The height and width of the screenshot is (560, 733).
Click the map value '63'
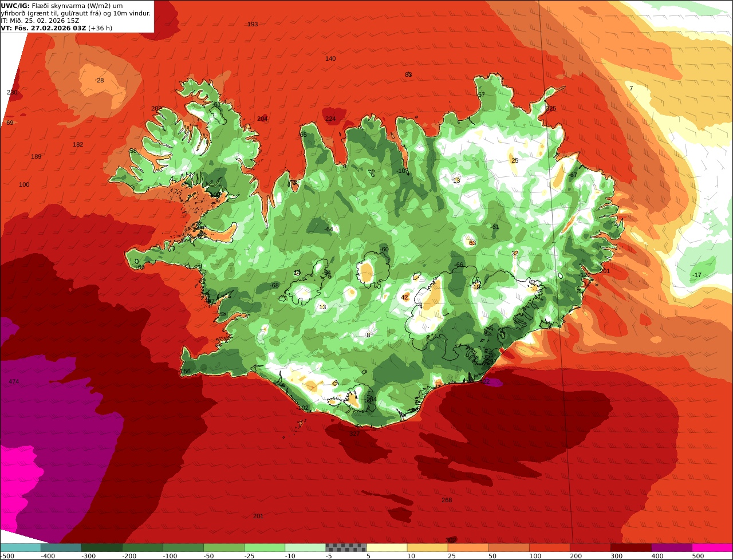(x=472, y=243)
